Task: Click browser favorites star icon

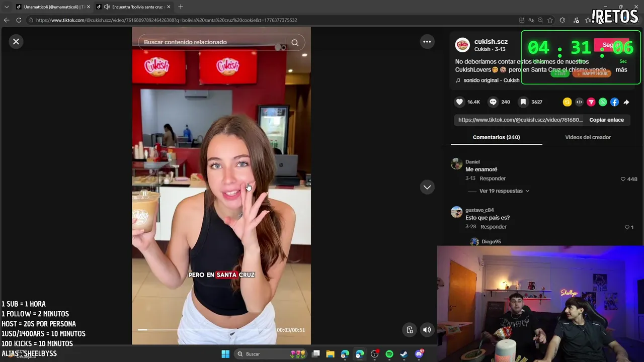Action: 550,20
